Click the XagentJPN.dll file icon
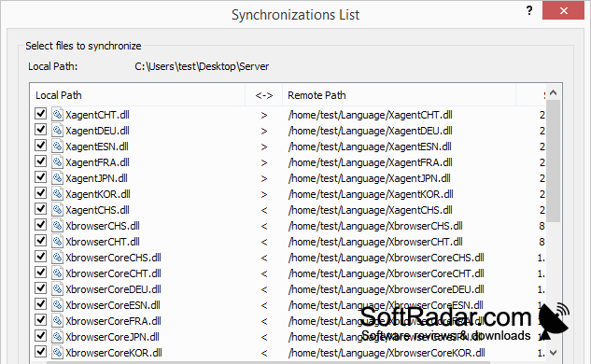 pyautogui.click(x=57, y=177)
